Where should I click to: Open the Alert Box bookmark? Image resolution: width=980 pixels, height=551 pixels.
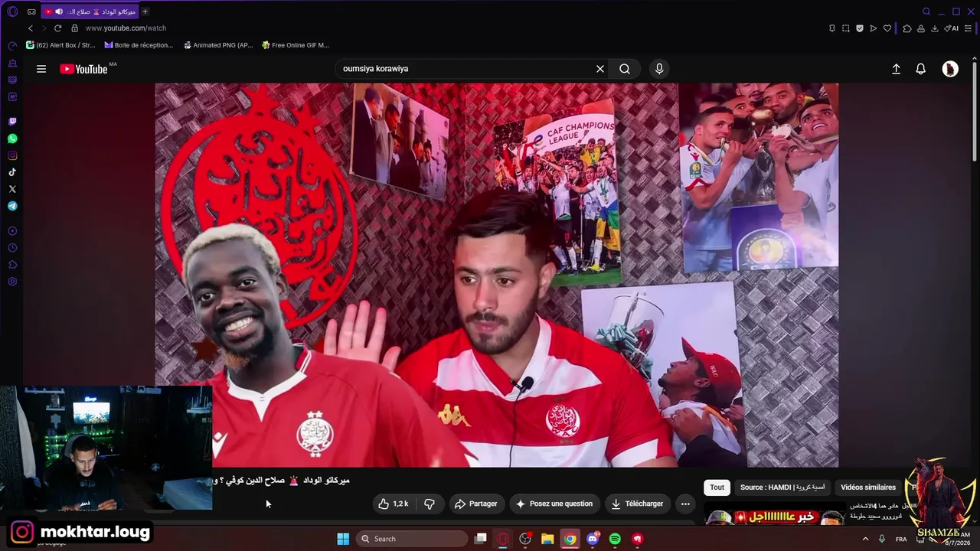pyautogui.click(x=60, y=45)
